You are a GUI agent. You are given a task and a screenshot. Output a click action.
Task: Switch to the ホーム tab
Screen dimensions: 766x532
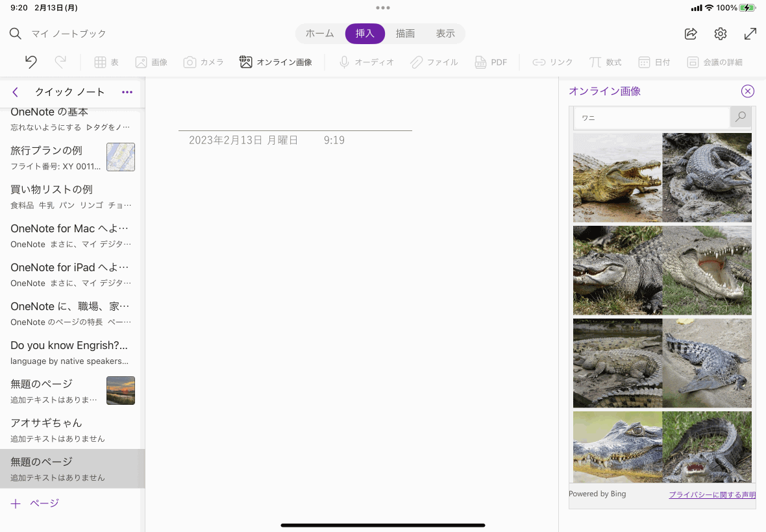[320, 33]
